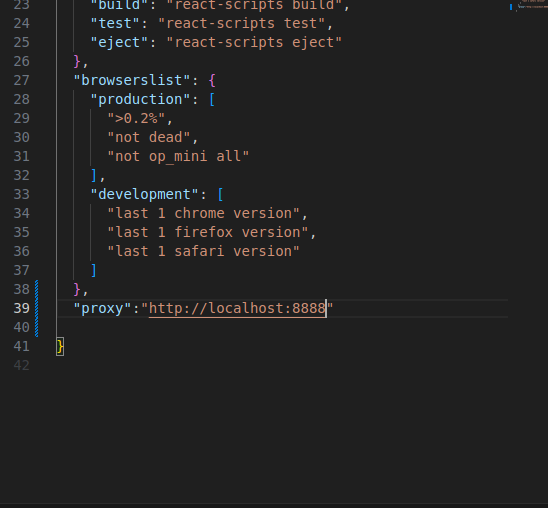The width and height of the screenshot is (548, 508).
Task: Click the closing yellow brace on line 41
Action: [x=60, y=347]
